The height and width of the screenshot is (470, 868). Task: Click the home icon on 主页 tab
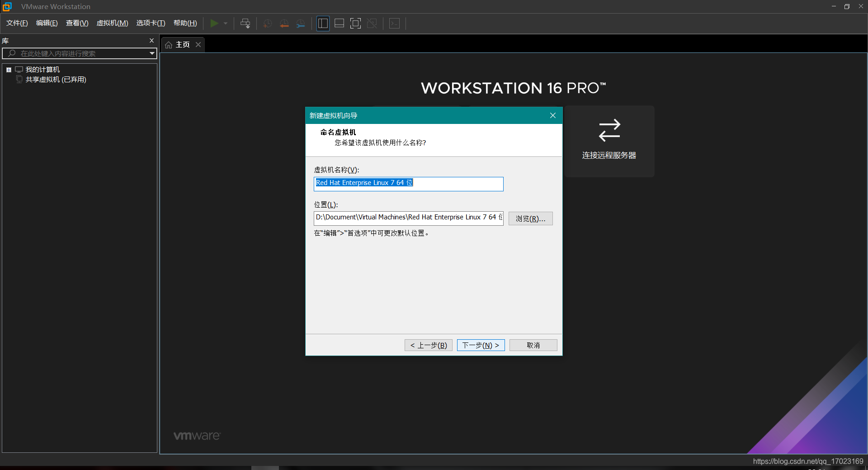point(169,45)
